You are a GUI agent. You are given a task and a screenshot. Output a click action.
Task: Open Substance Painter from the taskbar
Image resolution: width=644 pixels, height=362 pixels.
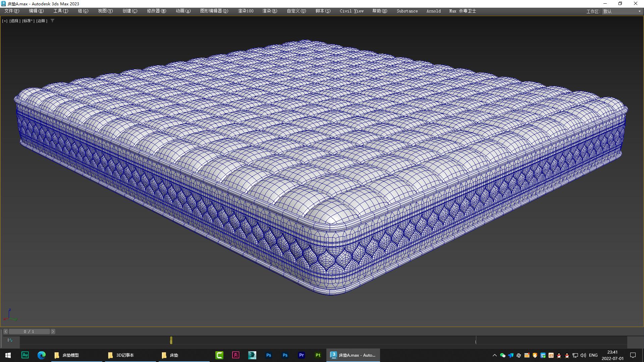pyautogui.click(x=318, y=355)
